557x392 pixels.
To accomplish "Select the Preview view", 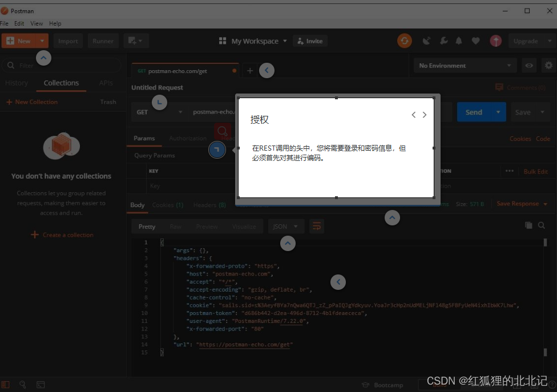I will point(207,227).
